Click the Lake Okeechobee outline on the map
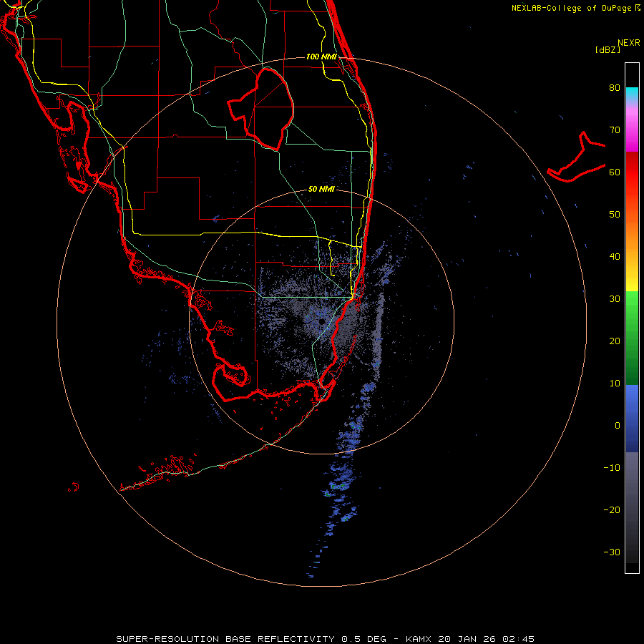Viewport: 644px width, 644px height. pyautogui.click(x=261, y=109)
